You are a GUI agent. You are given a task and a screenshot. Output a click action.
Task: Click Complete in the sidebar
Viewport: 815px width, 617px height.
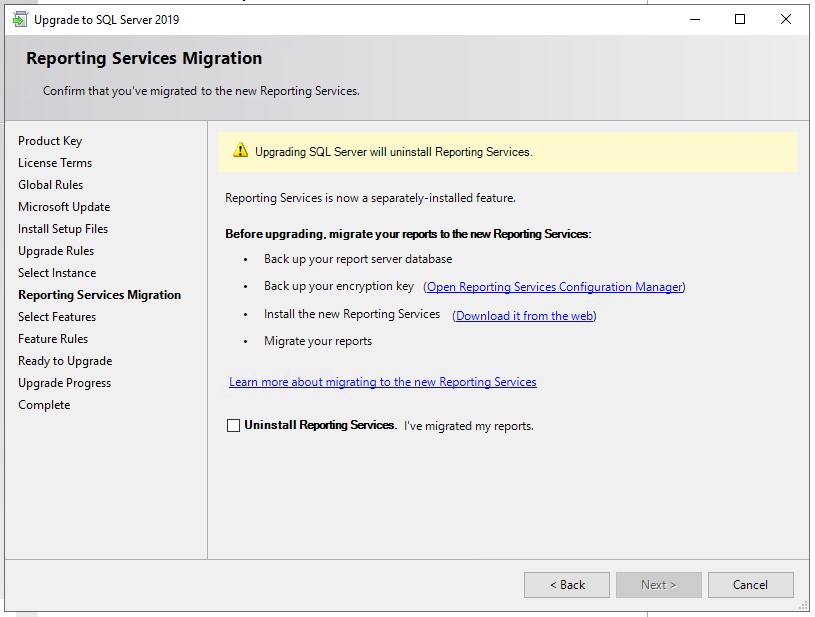coord(44,405)
